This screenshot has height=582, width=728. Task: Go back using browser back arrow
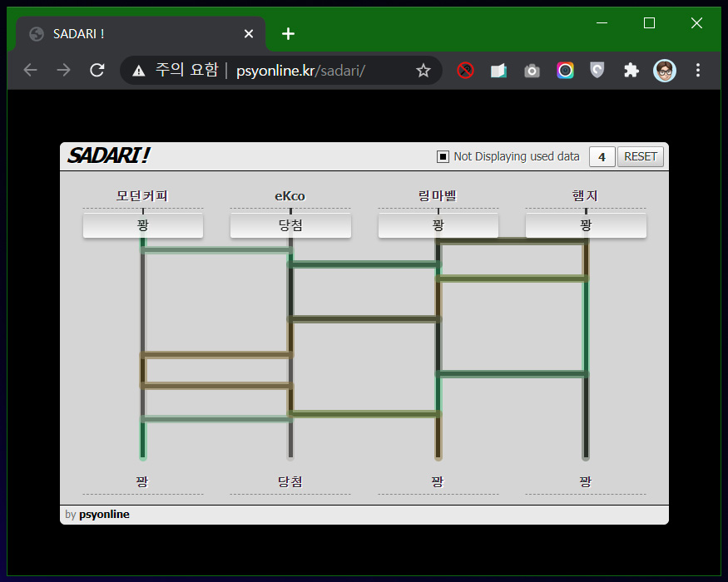click(30, 70)
